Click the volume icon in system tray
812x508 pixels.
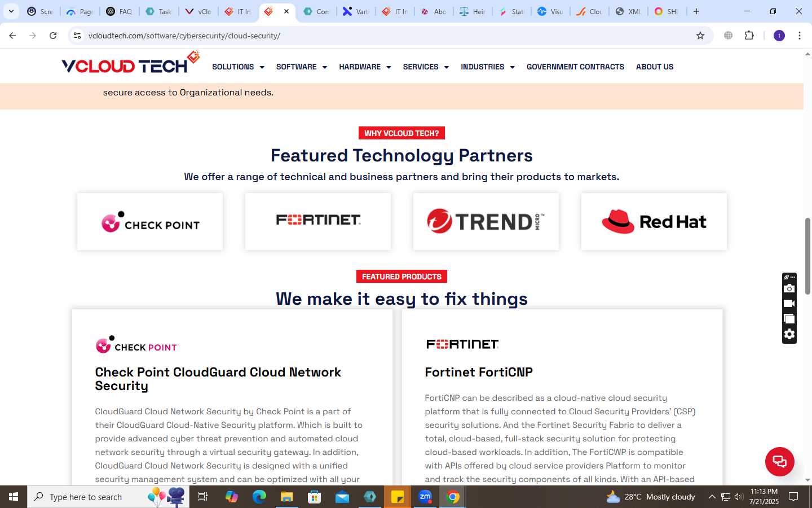[739, 497]
